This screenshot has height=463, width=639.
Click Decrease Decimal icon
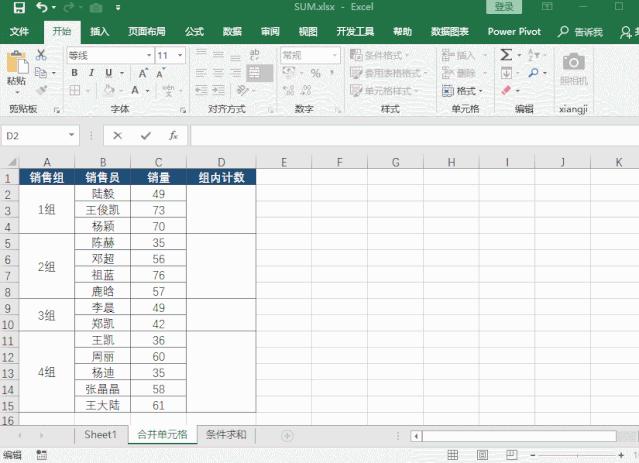(306, 90)
